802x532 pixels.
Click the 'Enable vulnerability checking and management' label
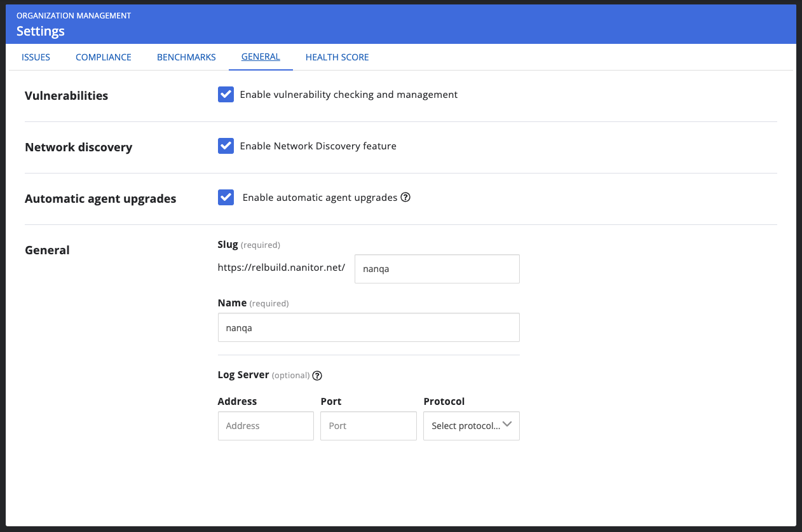[348, 95]
